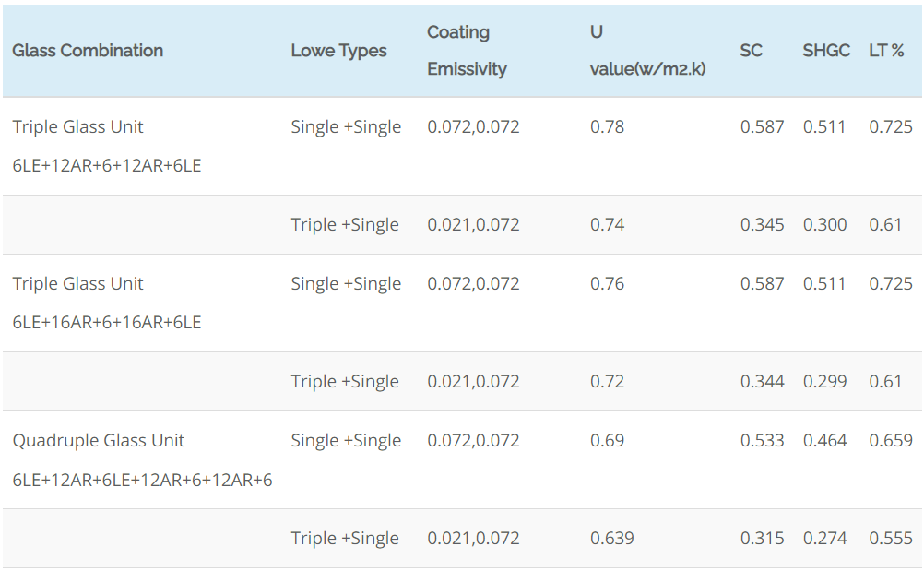Click the SHGC value 0.299

coord(824,382)
